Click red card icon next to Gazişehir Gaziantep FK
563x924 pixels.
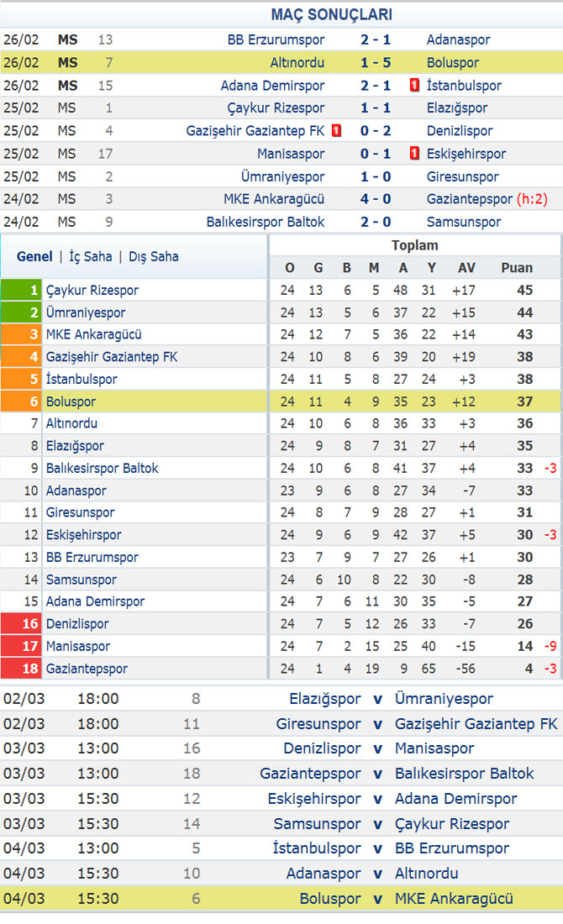pyautogui.click(x=337, y=131)
